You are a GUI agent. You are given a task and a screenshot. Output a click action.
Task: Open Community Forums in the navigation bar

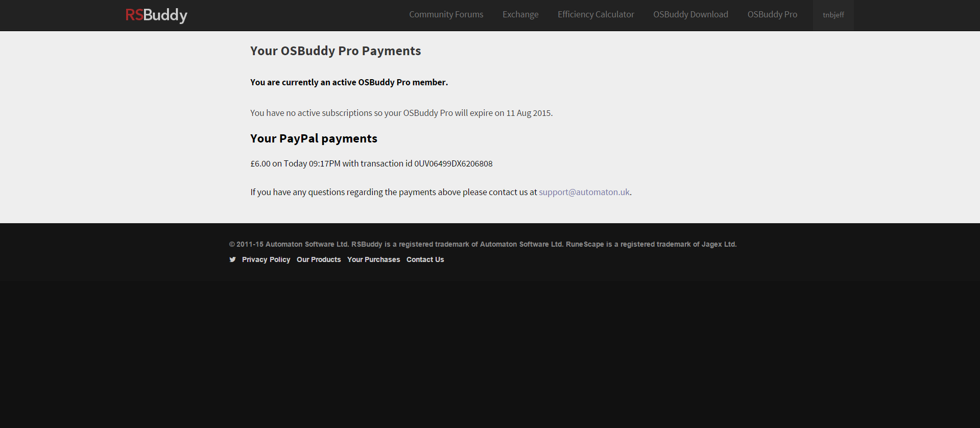point(446,14)
